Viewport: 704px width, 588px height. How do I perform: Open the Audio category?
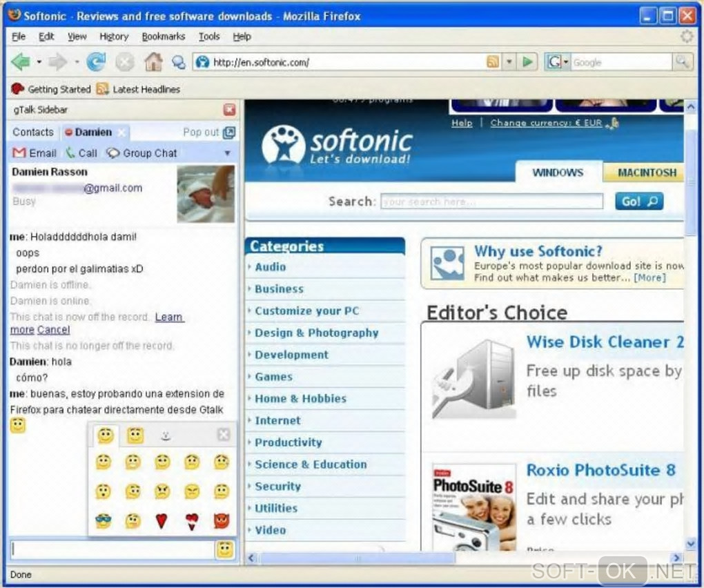point(271,267)
